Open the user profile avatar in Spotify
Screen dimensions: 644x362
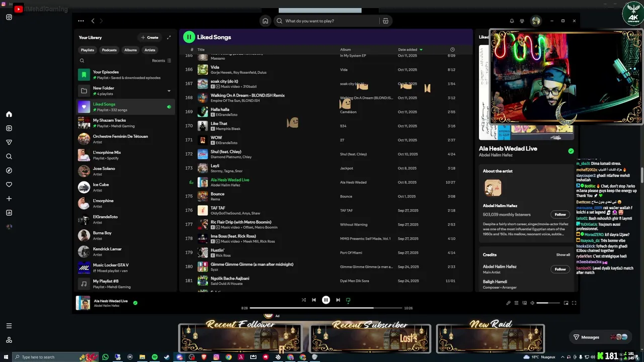536,21
